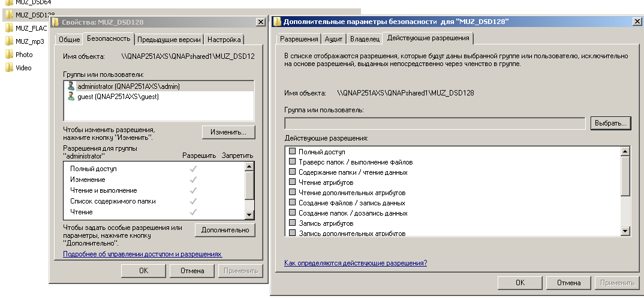Select the administrator user icon

pos(71,86)
